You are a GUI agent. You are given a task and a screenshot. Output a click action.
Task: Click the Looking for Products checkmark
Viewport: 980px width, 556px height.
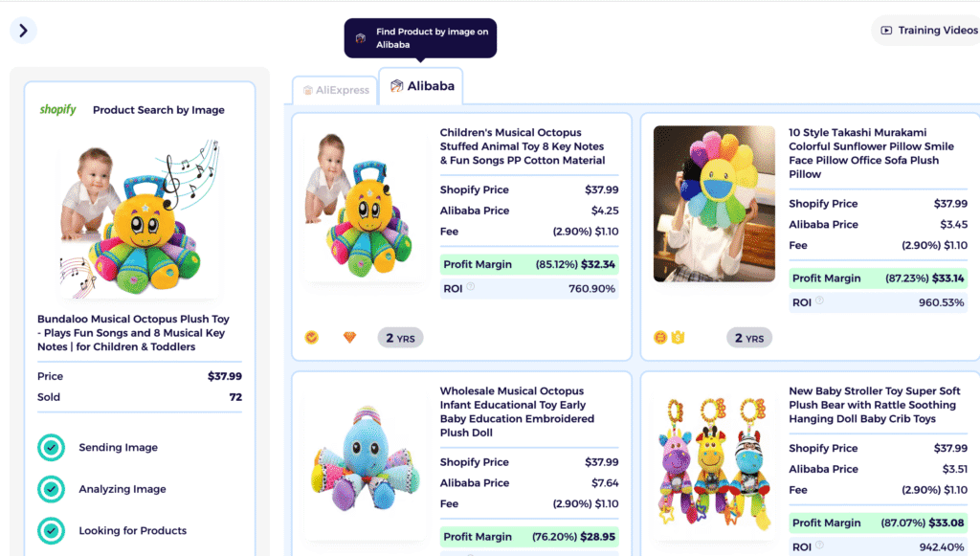(x=51, y=531)
